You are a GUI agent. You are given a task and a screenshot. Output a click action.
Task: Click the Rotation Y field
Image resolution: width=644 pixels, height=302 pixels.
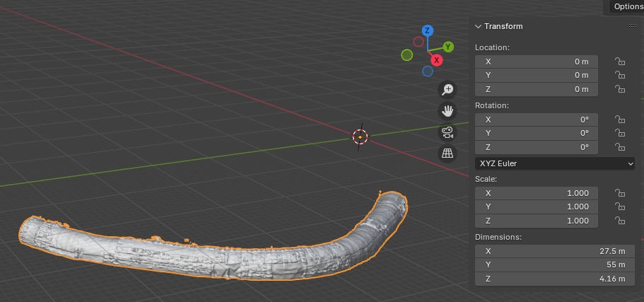click(x=537, y=133)
